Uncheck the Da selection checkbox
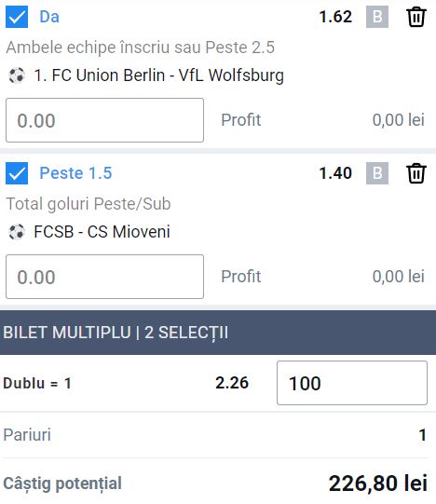The image size is (436, 504). (x=17, y=17)
